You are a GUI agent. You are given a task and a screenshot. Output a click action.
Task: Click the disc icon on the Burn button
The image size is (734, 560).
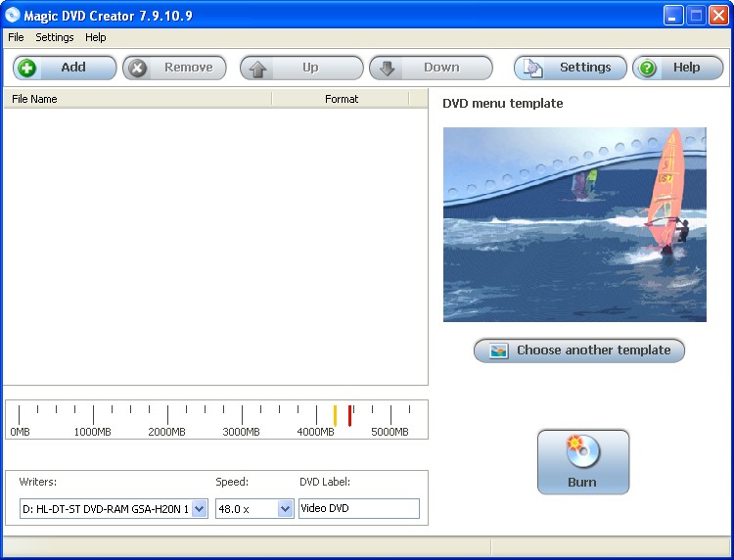tap(582, 451)
